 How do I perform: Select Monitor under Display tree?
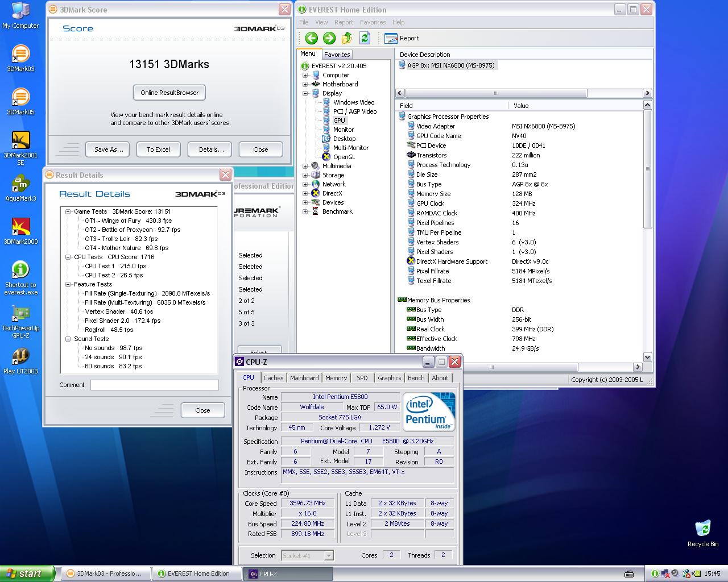[338, 130]
